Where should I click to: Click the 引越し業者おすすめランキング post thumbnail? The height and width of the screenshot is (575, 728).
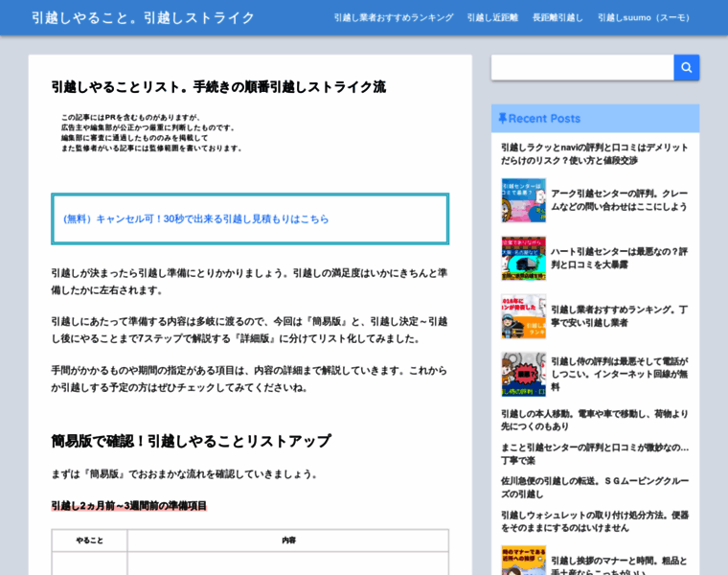tap(523, 316)
